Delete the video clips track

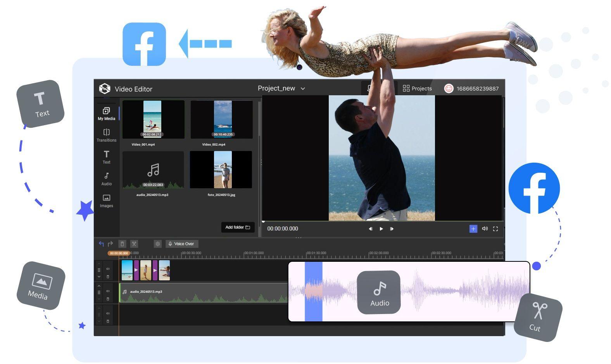(108, 276)
